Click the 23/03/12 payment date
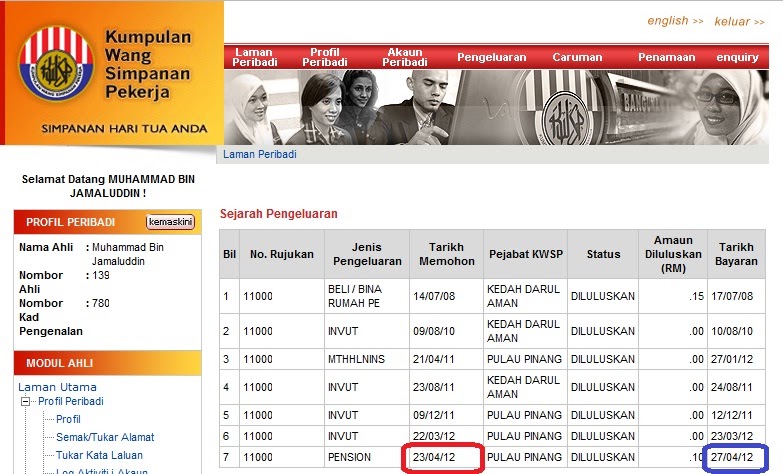Viewport: 783px width, 474px height. pyautogui.click(x=732, y=436)
